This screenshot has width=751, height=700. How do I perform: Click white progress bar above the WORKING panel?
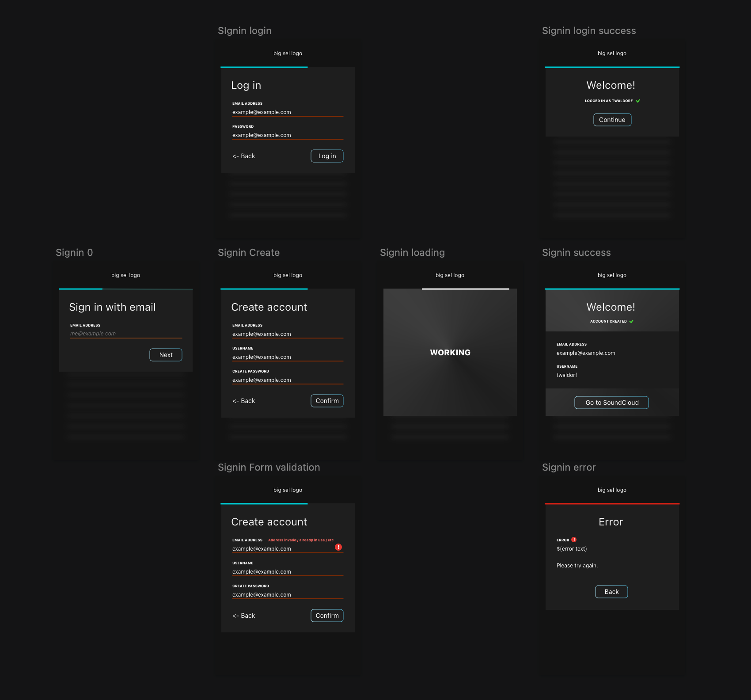465,289
